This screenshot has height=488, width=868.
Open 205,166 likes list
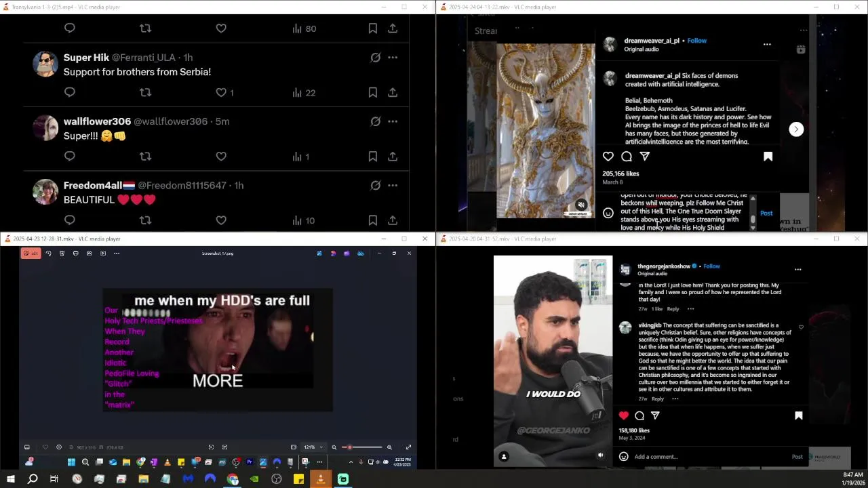click(x=620, y=174)
